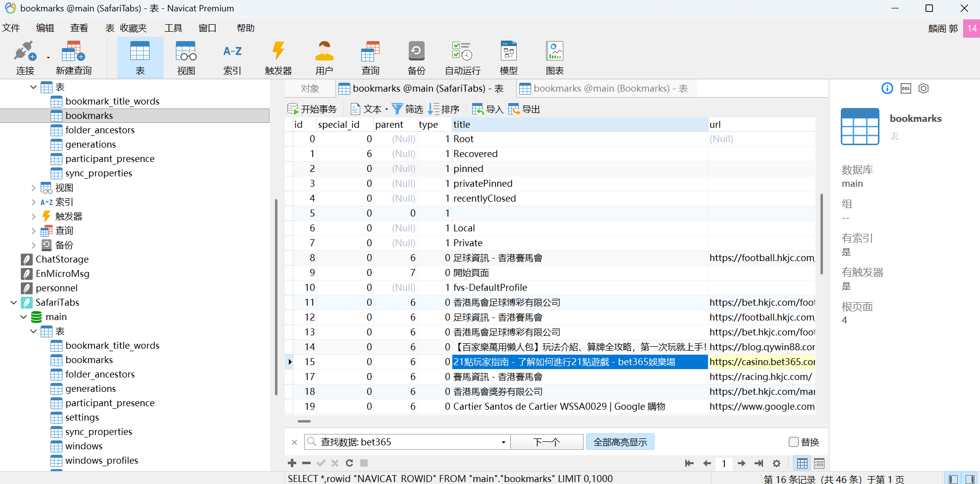Click the 下一个 (Next) search button
This screenshot has height=484, width=980.
pos(546,442)
